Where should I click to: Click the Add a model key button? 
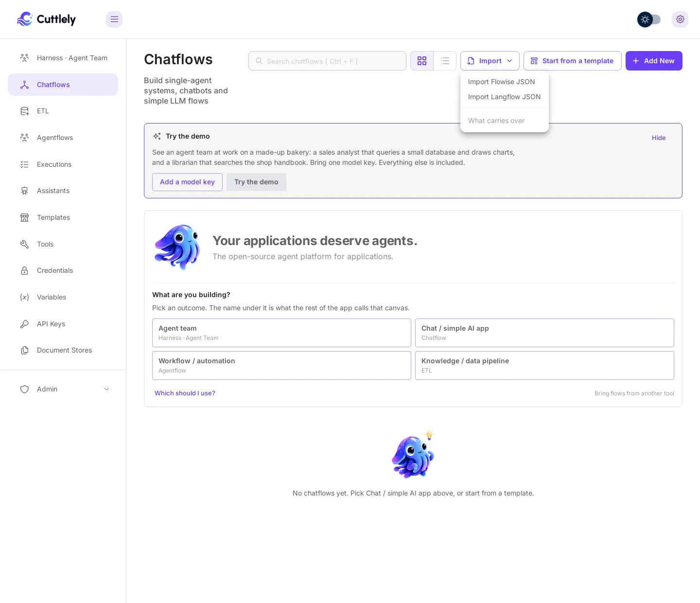187,182
